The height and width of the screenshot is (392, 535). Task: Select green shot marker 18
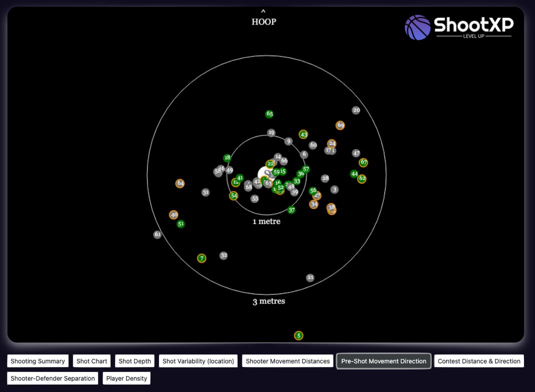pyautogui.click(x=227, y=157)
